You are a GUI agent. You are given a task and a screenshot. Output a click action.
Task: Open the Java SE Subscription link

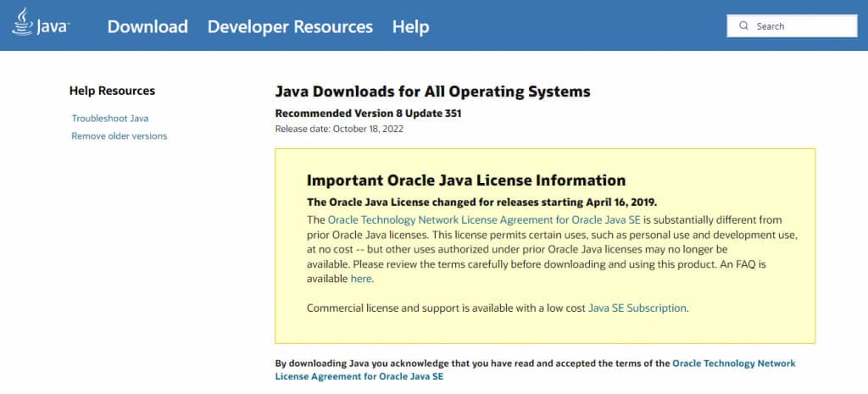pos(637,308)
